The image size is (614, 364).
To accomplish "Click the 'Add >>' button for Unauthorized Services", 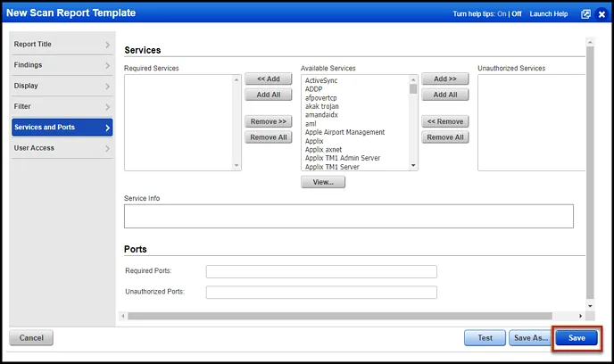I will (444, 79).
